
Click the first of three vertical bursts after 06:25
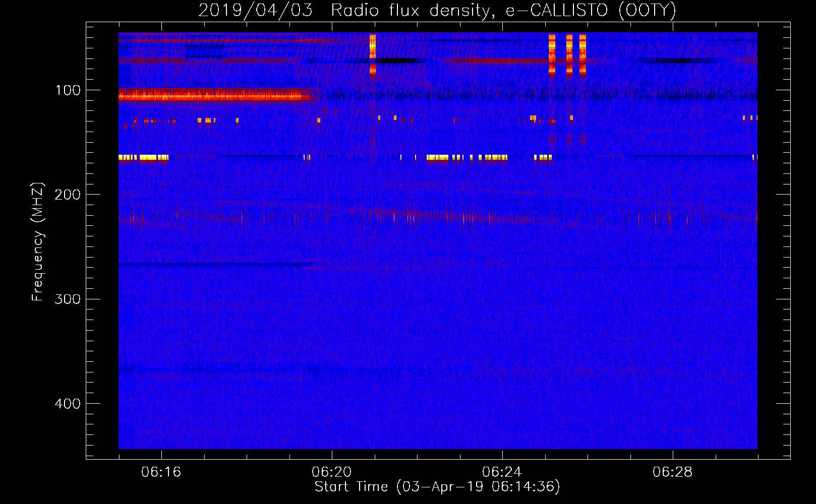tap(552, 54)
